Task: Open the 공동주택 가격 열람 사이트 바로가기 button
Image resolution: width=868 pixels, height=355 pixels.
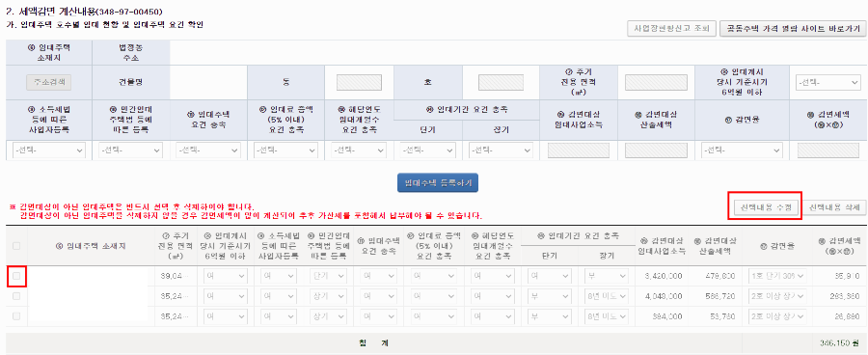Action: coord(792,29)
